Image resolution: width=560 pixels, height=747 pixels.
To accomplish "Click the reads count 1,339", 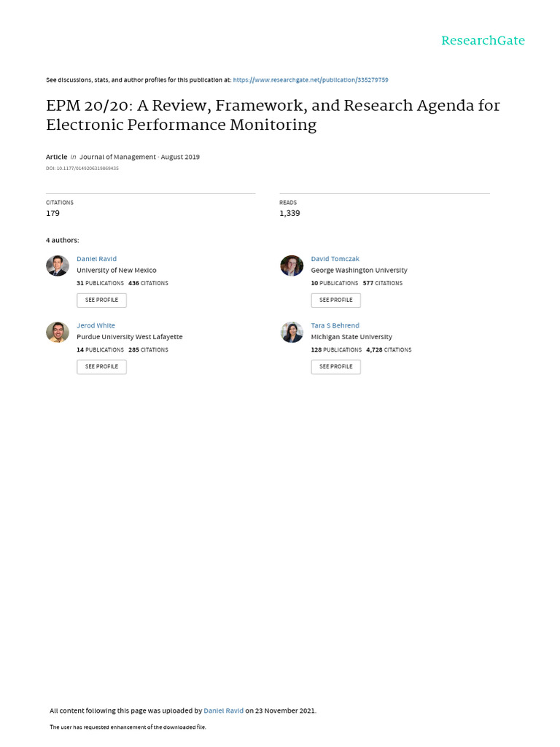I will click(289, 213).
